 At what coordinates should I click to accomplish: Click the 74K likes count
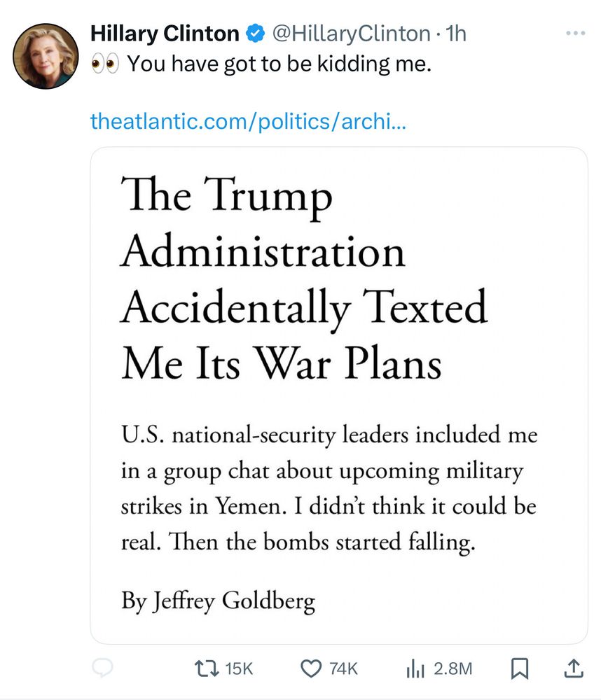point(343,668)
